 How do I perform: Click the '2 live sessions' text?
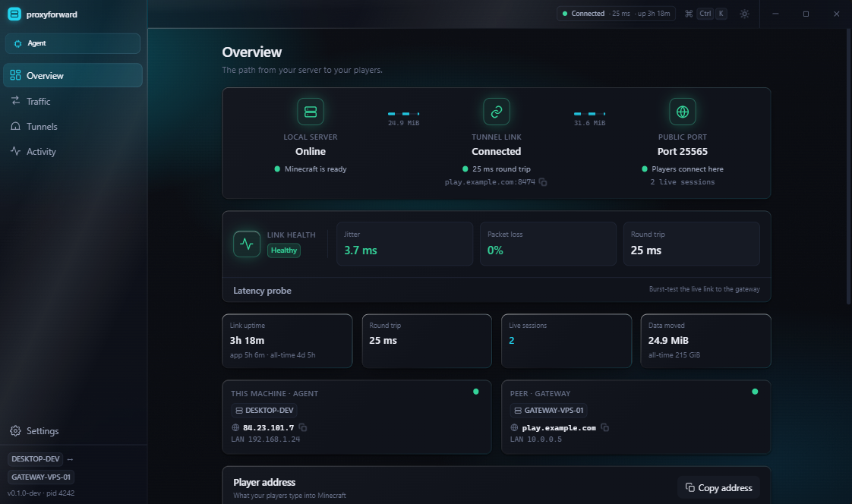point(683,182)
